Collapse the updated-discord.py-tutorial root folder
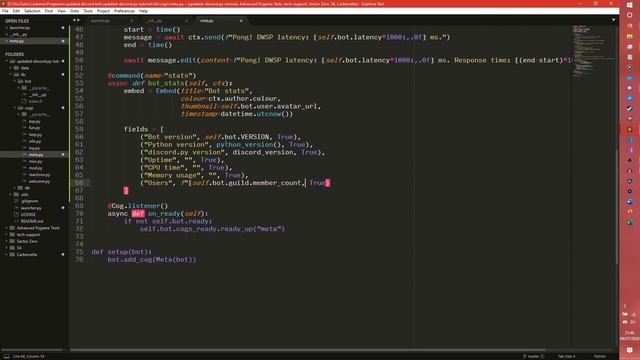640x360 pixels. tap(7, 61)
